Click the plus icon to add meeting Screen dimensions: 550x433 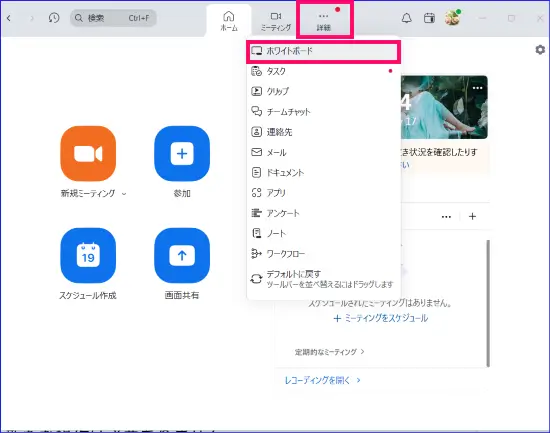pos(472,216)
